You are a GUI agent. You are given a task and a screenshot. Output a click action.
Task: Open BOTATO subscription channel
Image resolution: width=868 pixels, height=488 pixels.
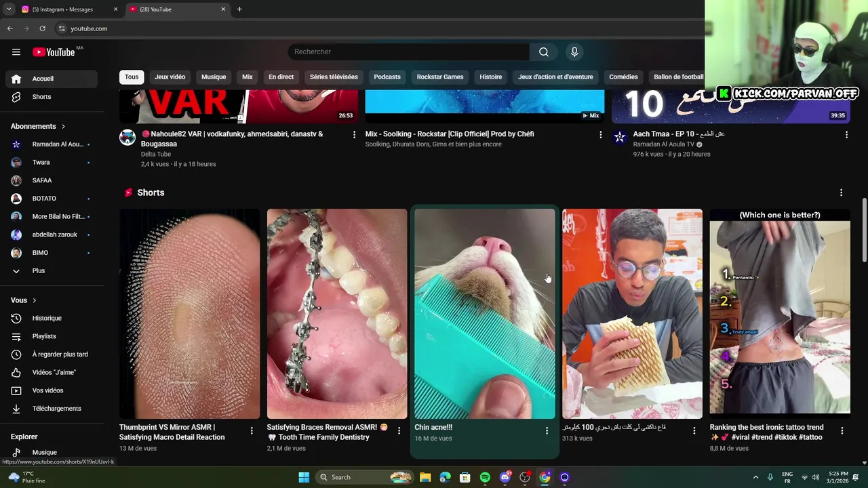click(x=52, y=199)
